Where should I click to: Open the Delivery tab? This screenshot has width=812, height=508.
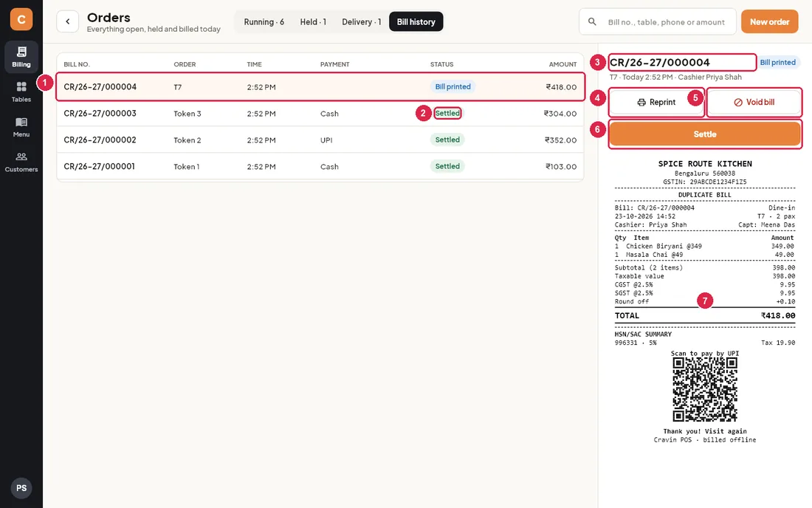coord(362,21)
